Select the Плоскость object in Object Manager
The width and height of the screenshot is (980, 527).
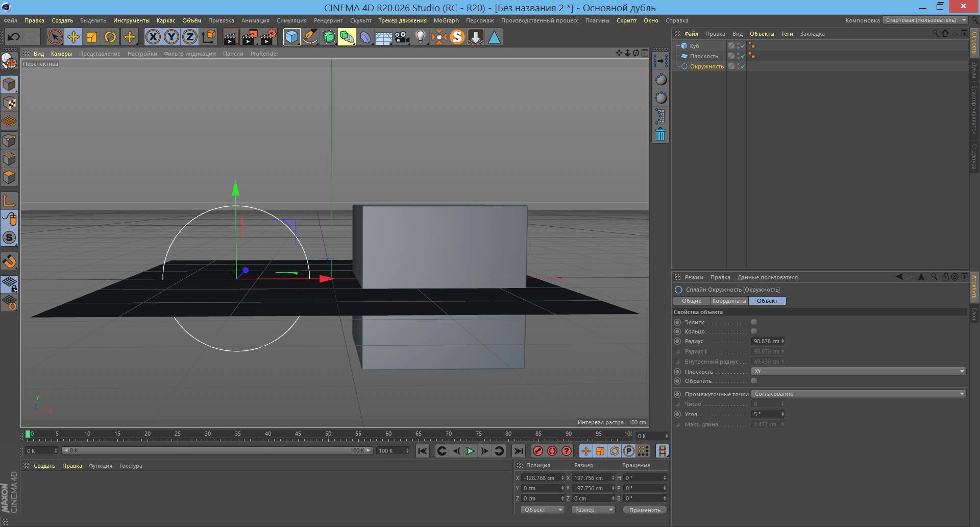click(704, 56)
